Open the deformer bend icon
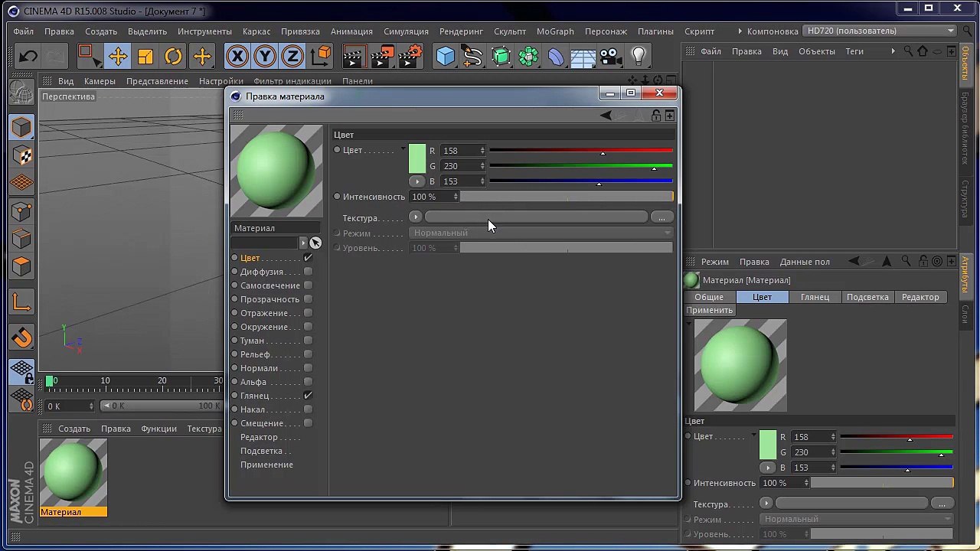Viewport: 980px width, 551px height. click(x=556, y=56)
